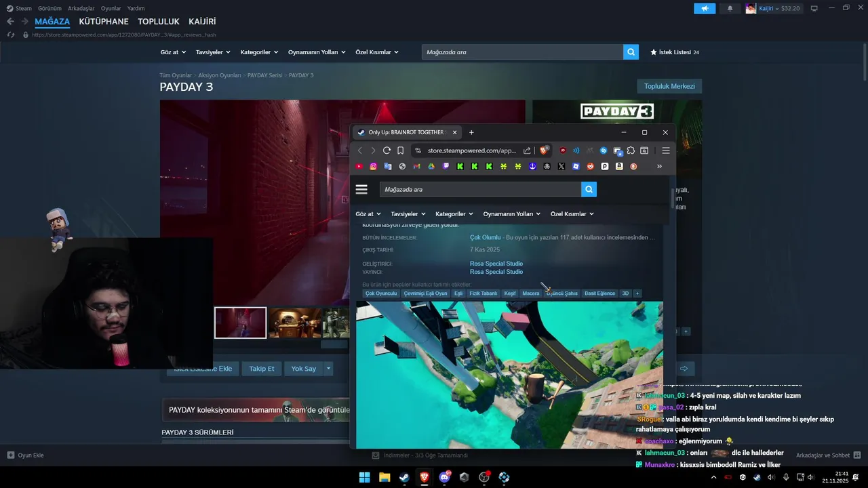This screenshot has height=488, width=868.
Task: Click the PAYDAY Serisi breadcrumb link
Action: [264, 75]
